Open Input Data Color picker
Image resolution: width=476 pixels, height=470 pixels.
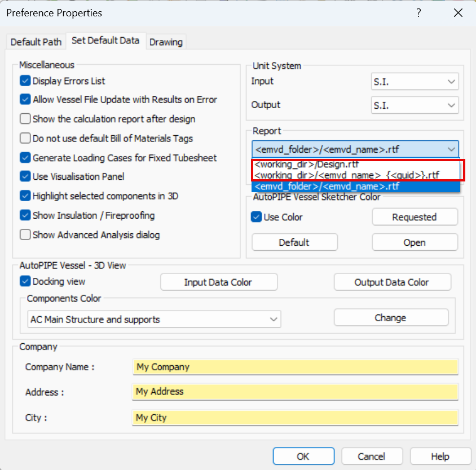tap(219, 282)
